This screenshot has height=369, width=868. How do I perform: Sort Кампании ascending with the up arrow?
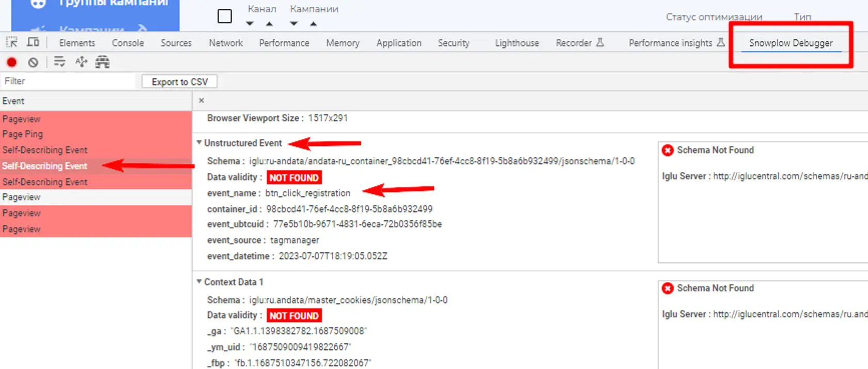313,24
